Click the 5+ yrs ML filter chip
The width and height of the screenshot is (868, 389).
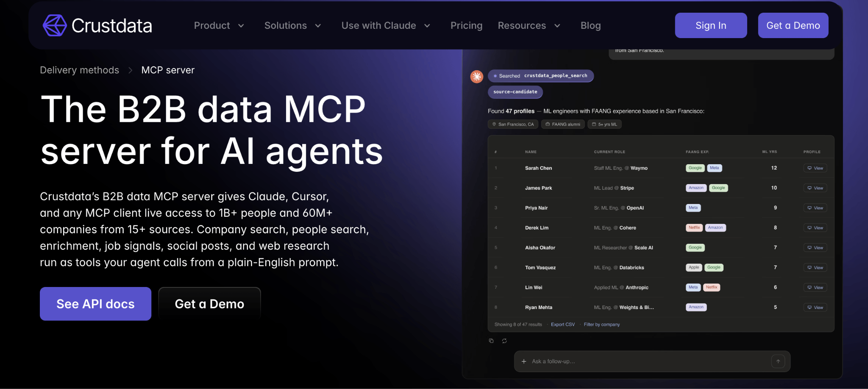tap(604, 124)
